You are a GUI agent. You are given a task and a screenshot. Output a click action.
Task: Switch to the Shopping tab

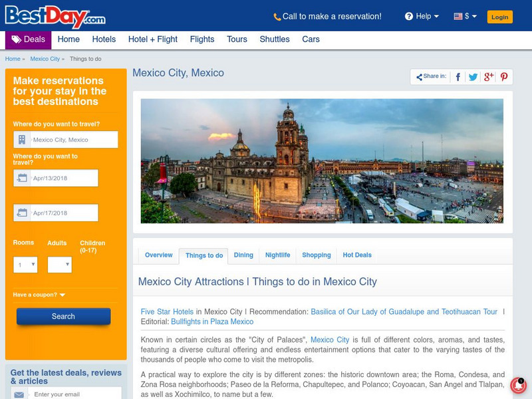click(317, 255)
